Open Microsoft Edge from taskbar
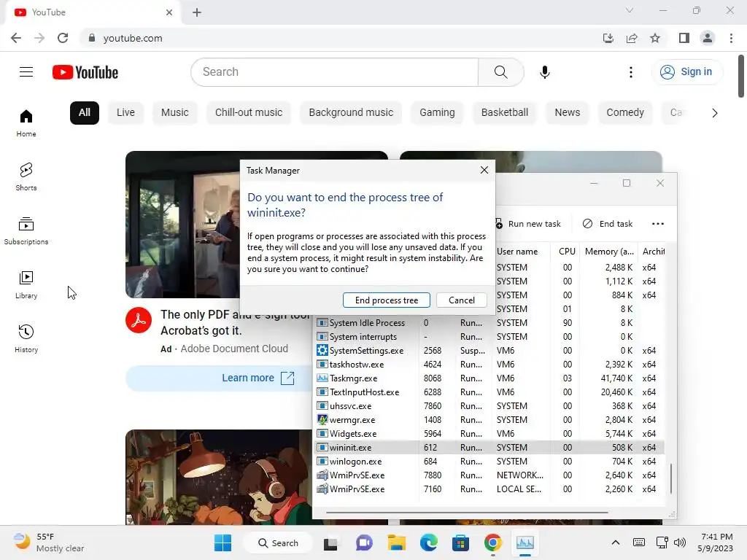The image size is (747, 560). pos(429,542)
